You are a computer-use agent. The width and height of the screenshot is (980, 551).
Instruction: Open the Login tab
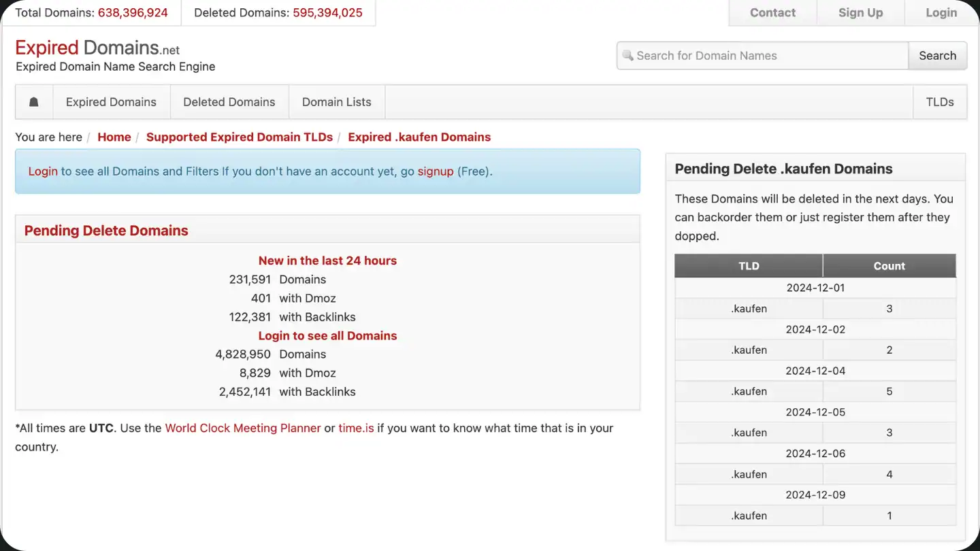coord(941,13)
